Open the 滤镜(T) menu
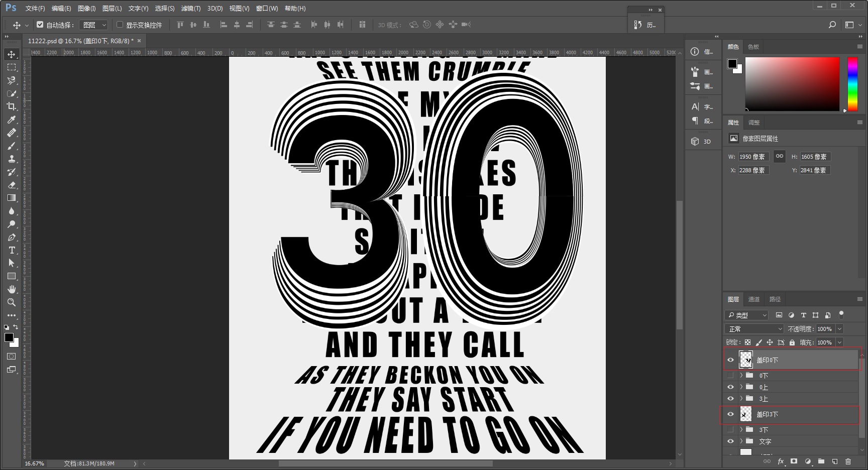868x470 pixels. [x=190, y=9]
